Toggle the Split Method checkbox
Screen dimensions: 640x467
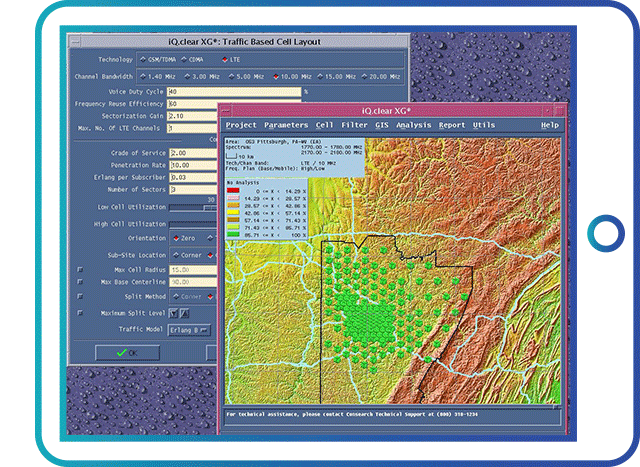pyautogui.click(x=80, y=296)
